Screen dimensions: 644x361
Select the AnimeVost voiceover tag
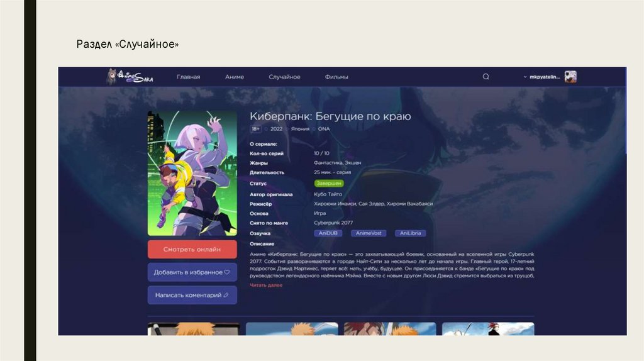(369, 233)
